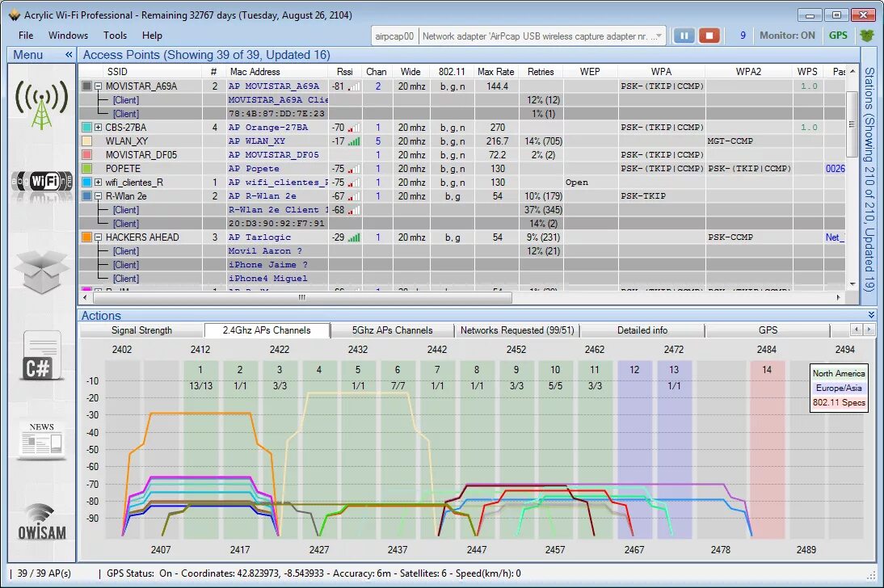Viewport: 884px width, 588px height.
Task: Click the HACKERS AHEAD orange color swatch
Action: pyautogui.click(x=86, y=237)
